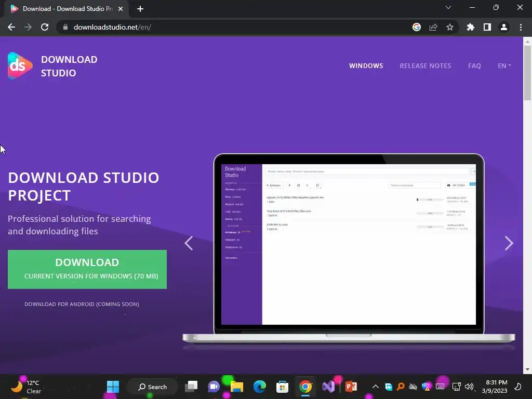Image resolution: width=532 pixels, height=399 pixels.
Task: Click the page vertical scrollbar thumb
Action: [527, 73]
